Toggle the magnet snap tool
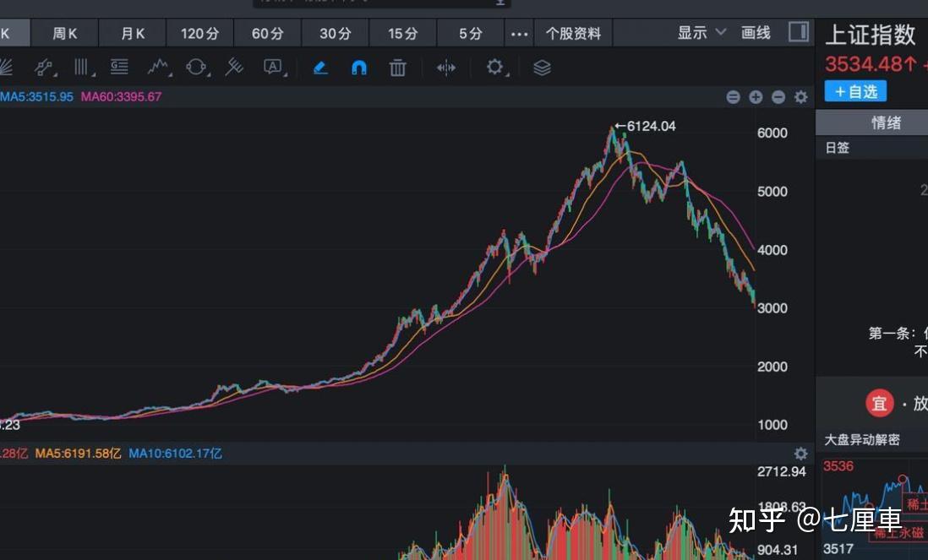928x560 pixels. click(358, 68)
